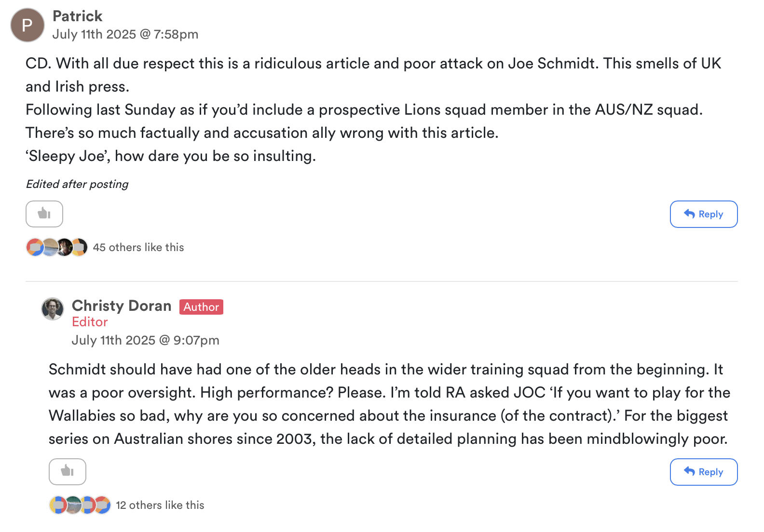The width and height of the screenshot is (764, 532).
Task: Click the last liker avatar under Christy's reply
Action: [x=103, y=505]
